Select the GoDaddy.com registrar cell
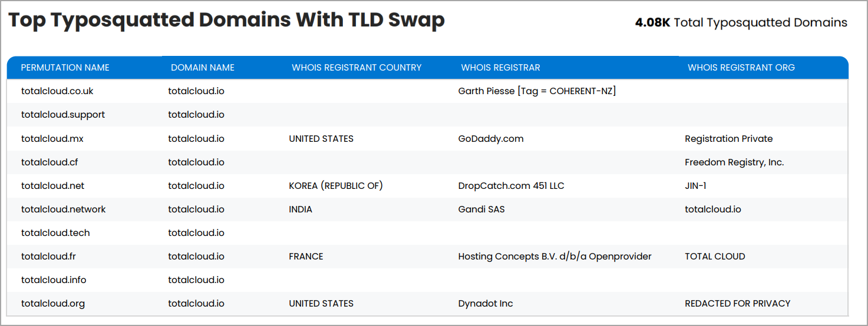868x326 pixels. click(491, 139)
